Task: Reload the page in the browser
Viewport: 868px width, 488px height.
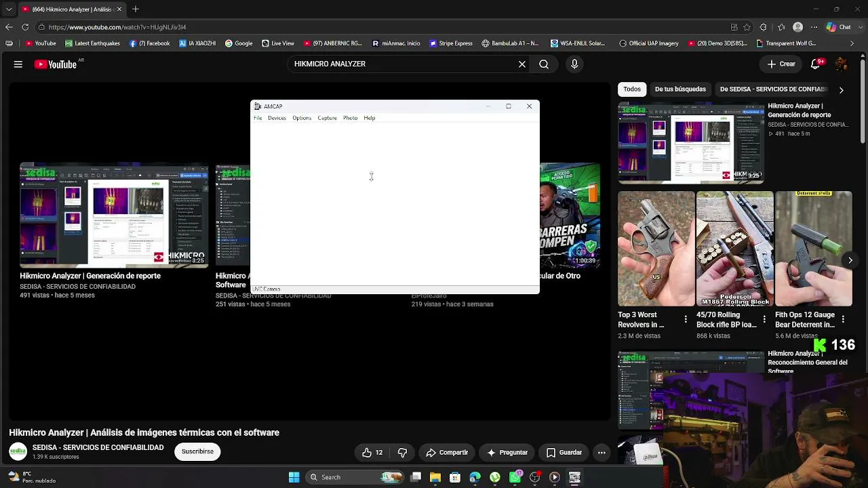Action: 25,27
